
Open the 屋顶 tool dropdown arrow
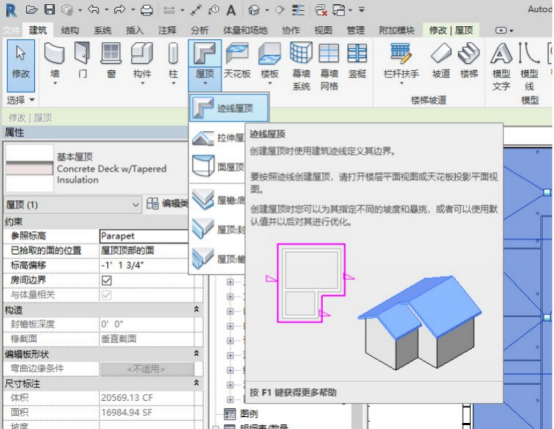pos(205,84)
